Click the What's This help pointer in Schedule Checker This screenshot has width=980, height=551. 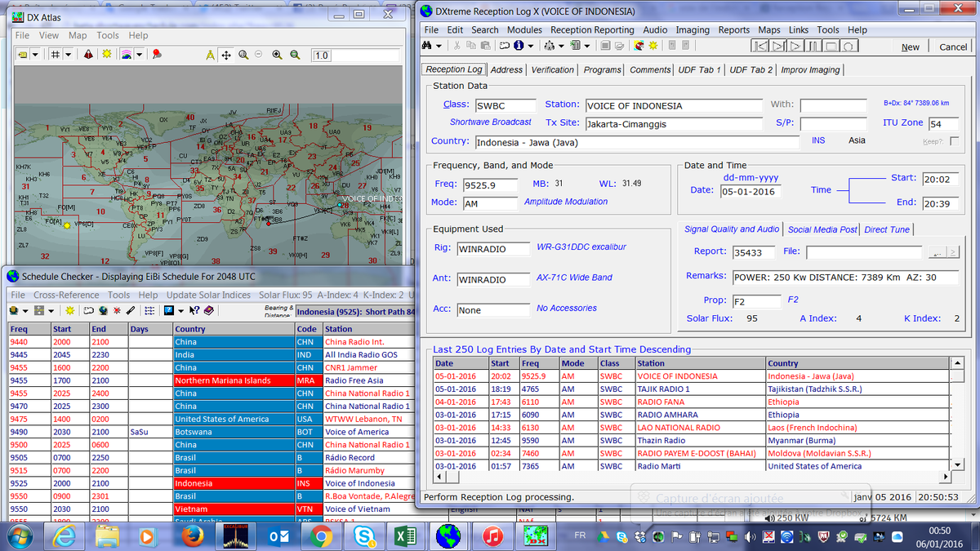coord(194,310)
